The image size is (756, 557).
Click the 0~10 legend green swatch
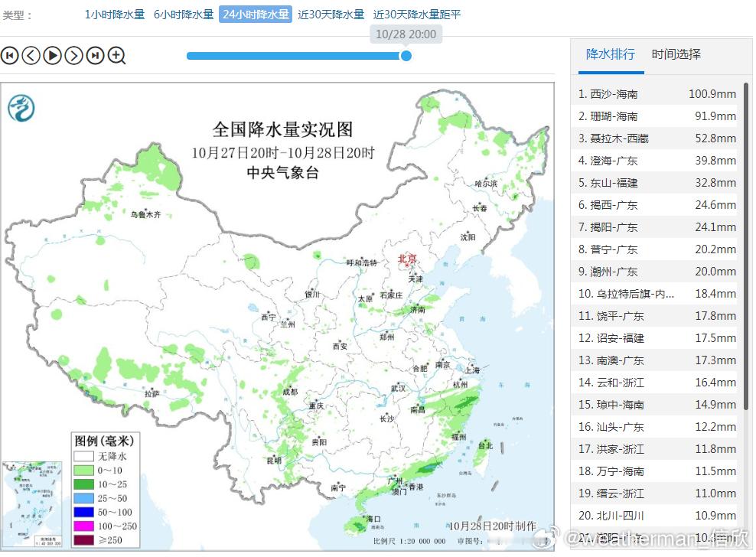point(83,471)
